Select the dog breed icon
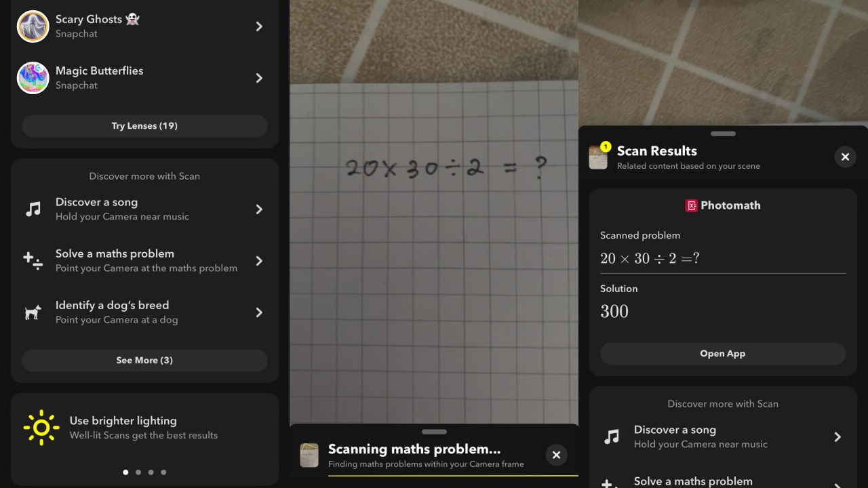 point(33,312)
